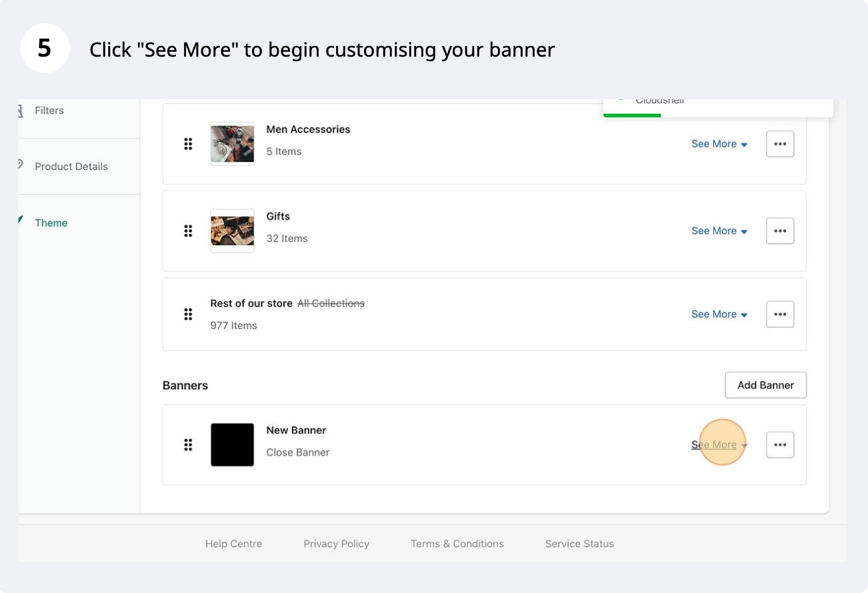Click the "977 Items" count text
Screen dimensions: 868x593
coord(233,326)
